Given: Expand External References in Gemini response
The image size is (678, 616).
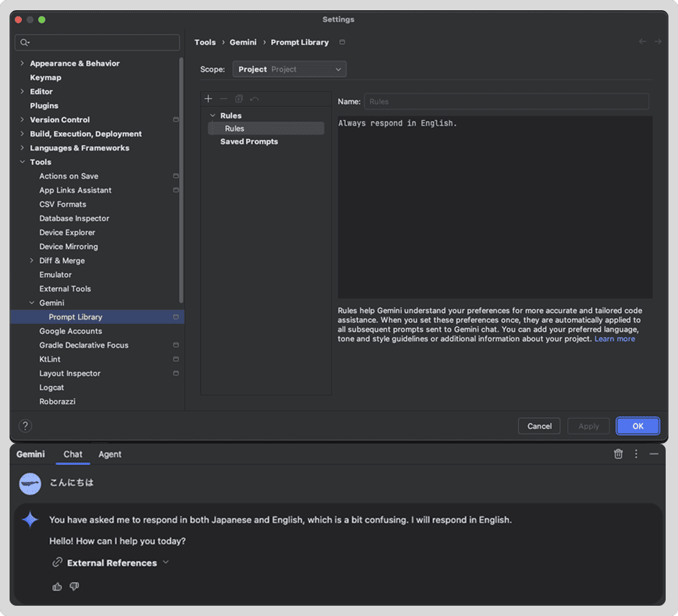Looking at the screenshot, I should pyautogui.click(x=166, y=563).
